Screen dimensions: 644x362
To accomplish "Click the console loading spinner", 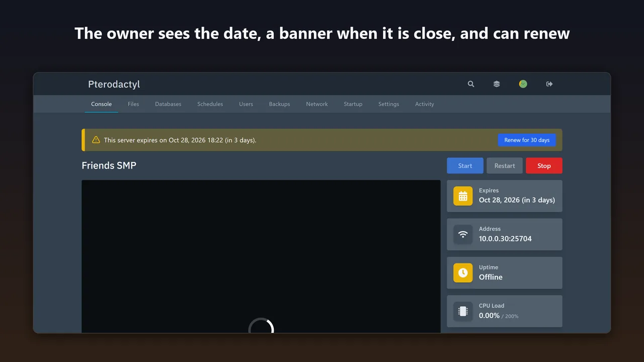I will [x=261, y=325].
